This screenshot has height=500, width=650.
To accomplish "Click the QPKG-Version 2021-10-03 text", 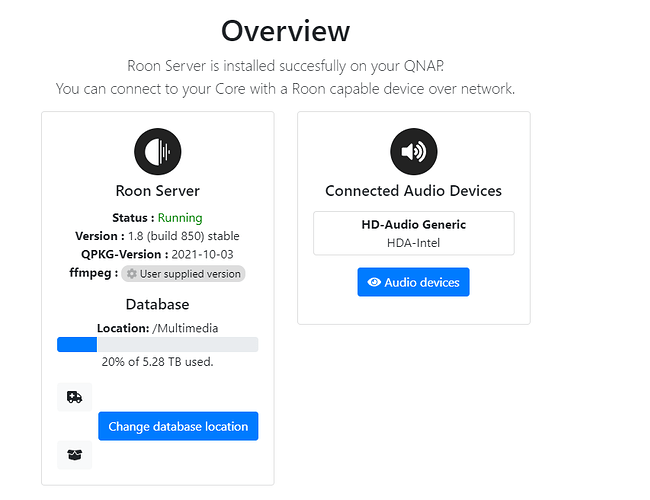I will [157, 254].
